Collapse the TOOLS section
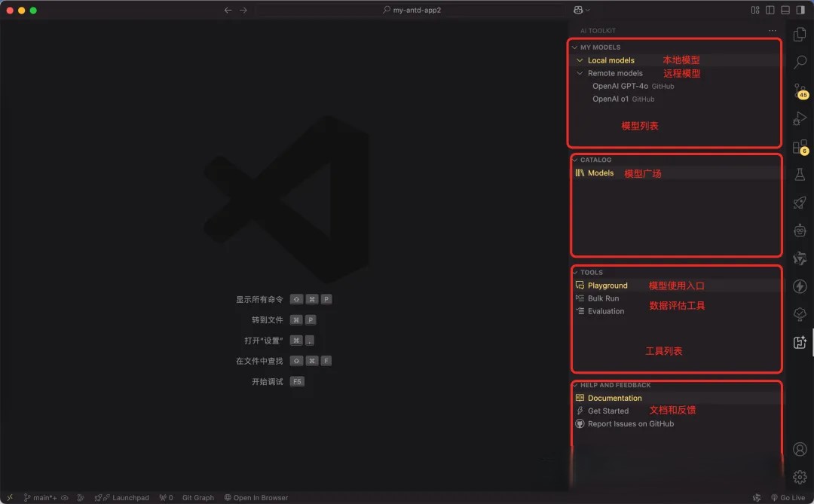This screenshot has width=814, height=504. [574, 273]
